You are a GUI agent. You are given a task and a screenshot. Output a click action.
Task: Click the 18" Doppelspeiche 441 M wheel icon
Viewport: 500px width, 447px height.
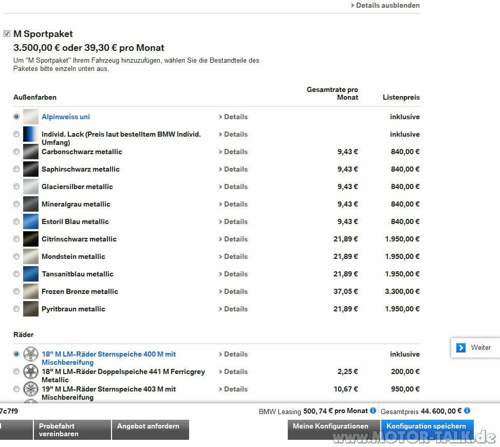coord(31,371)
